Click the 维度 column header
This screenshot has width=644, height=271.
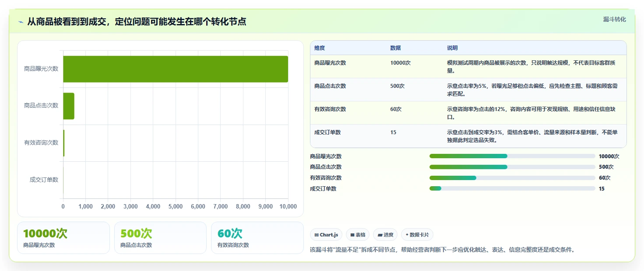(320, 48)
